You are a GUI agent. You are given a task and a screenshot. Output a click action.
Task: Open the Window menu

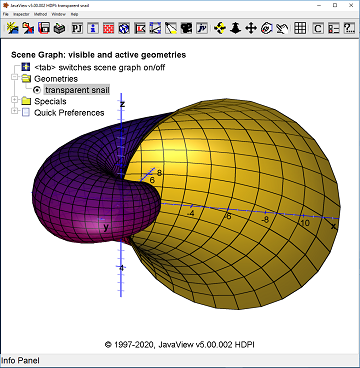59,14
